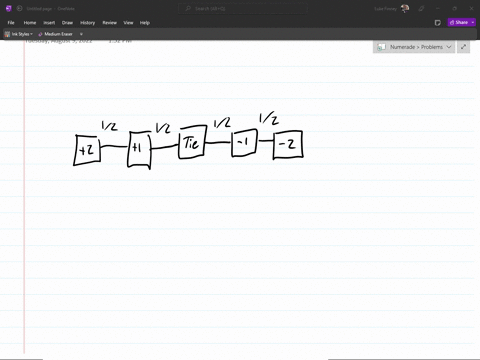This screenshot has height=360, width=480.
Task: Minimize the OneNote window
Action: [x=438, y=9]
